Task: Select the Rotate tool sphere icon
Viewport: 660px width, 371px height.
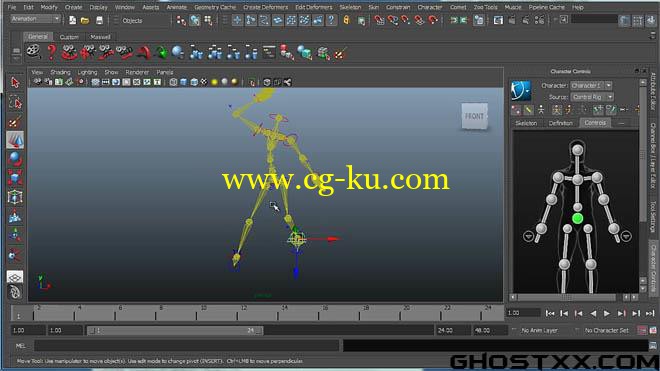Action: pyautogui.click(x=15, y=159)
